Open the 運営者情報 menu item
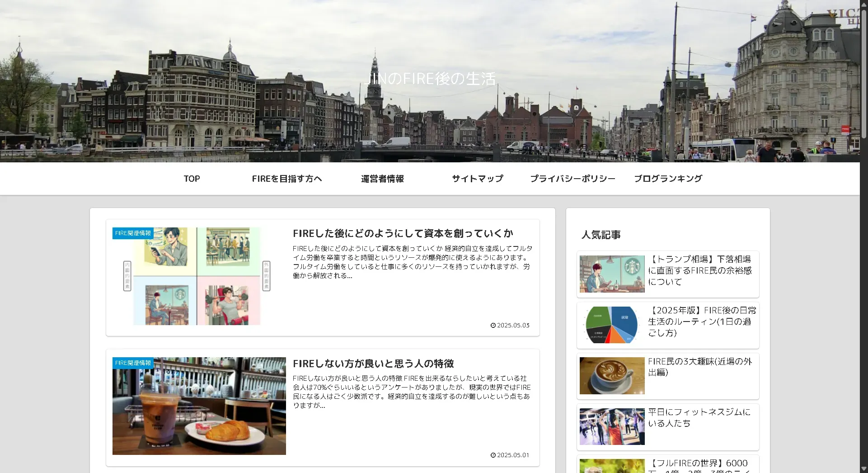This screenshot has width=868, height=473. pyautogui.click(x=382, y=179)
